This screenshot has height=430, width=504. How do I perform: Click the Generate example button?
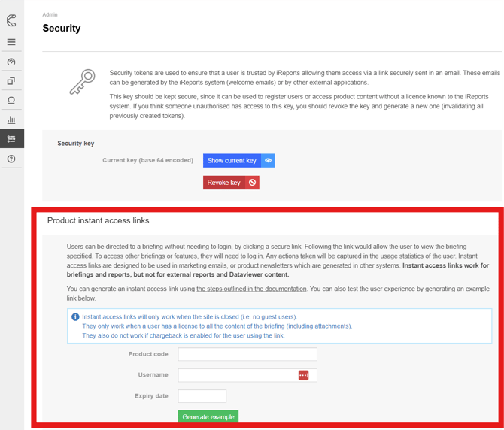[x=208, y=416]
